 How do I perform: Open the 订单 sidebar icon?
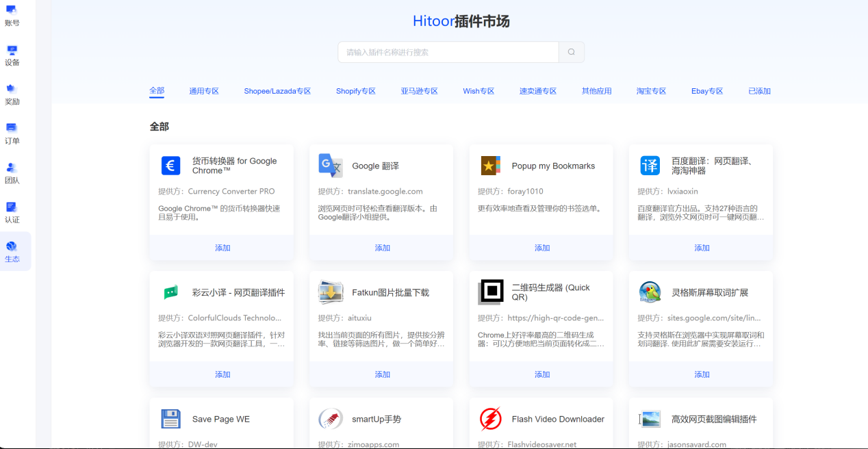click(12, 129)
